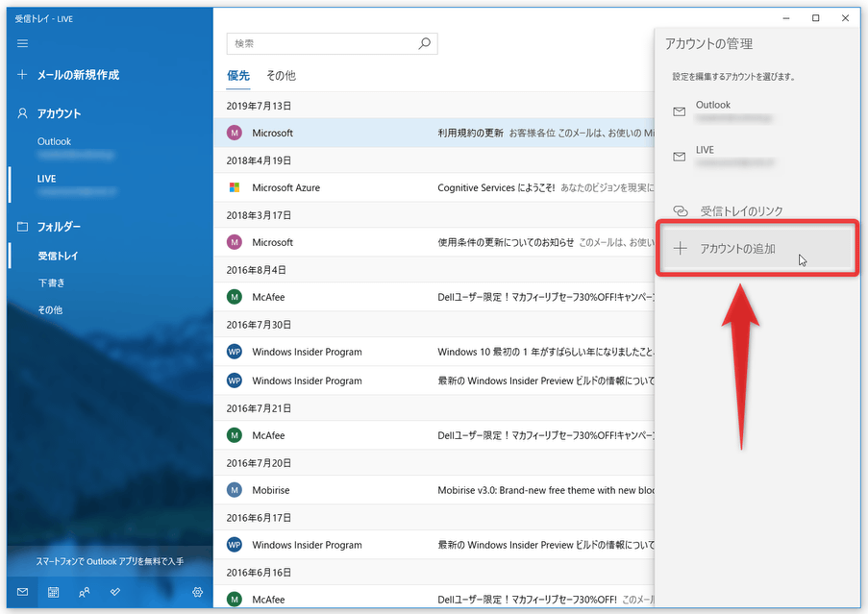868x614 pixels.
Task: Open Windows Insider email dated 2016年6月17日
Action: (434, 545)
